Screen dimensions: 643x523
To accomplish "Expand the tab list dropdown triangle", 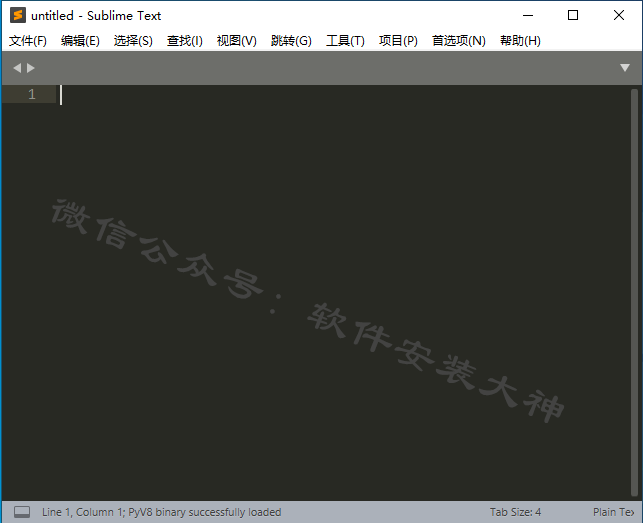I will (625, 68).
